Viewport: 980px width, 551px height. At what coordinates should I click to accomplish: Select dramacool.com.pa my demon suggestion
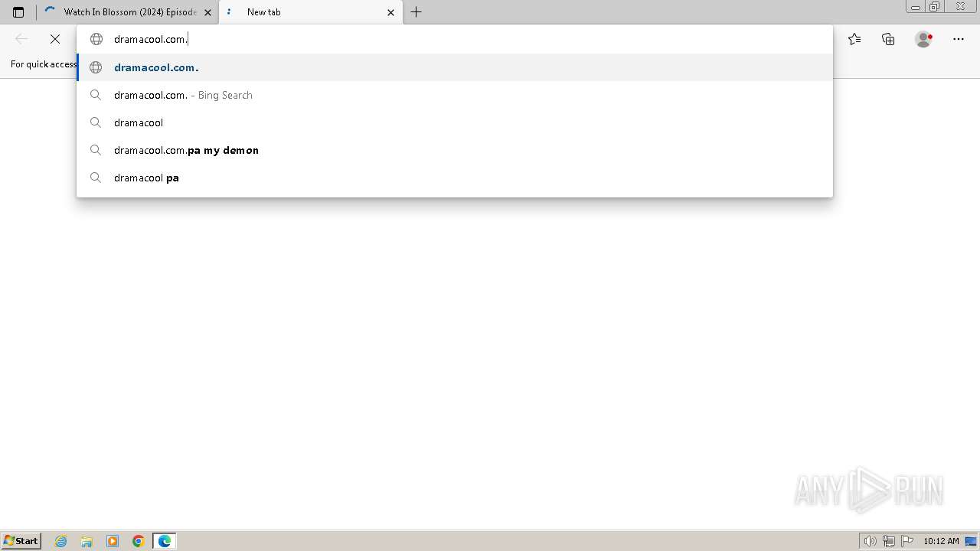(x=455, y=150)
